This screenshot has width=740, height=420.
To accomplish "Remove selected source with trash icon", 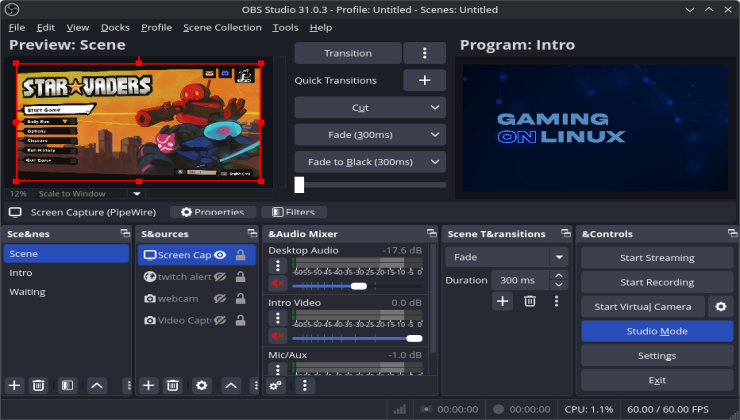I will 172,385.
